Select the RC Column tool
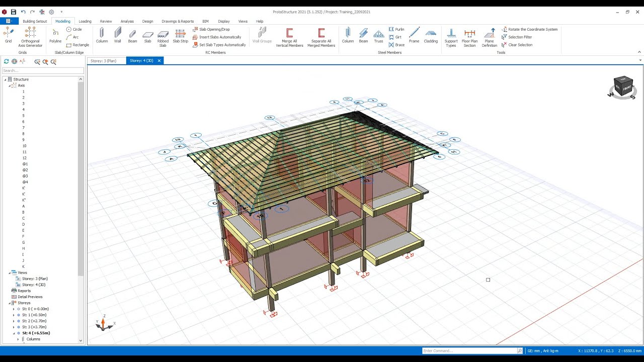Image resolution: width=644 pixels, height=362 pixels. 102,36
